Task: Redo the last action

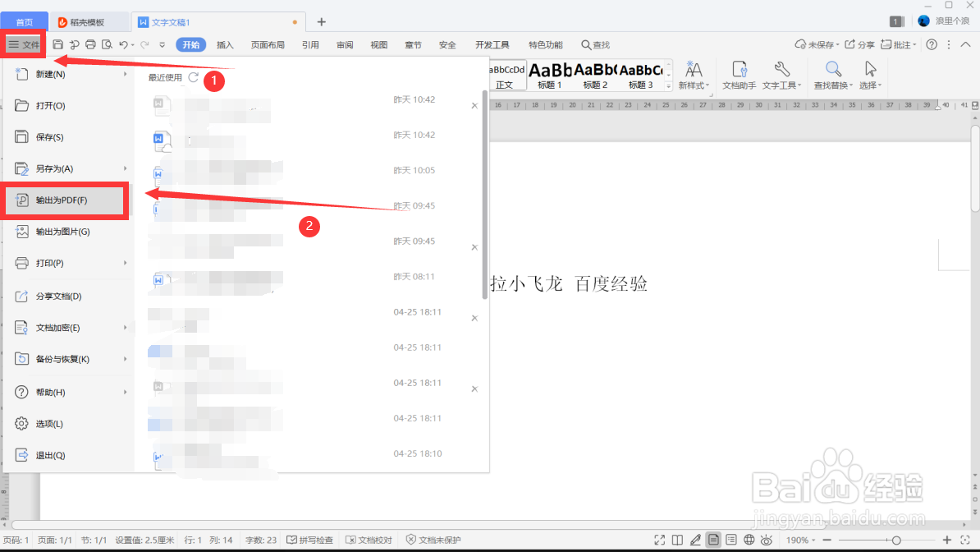Action: click(144, 44)
